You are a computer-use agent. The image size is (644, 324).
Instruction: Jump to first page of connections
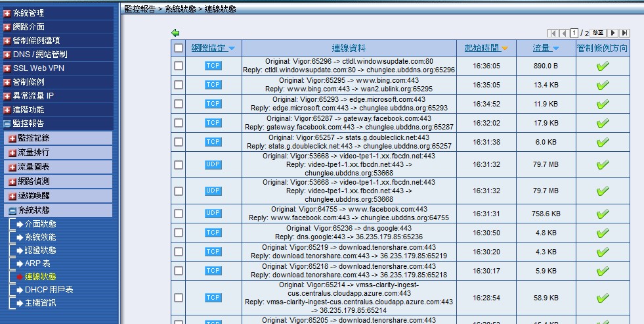pyautogui.click(x=553, y=33)
